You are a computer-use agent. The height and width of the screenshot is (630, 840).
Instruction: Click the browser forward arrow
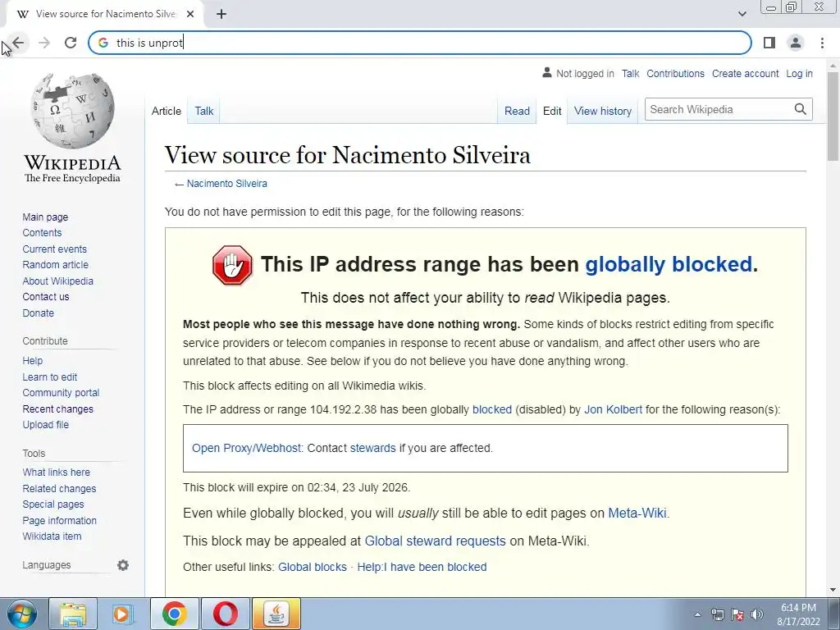[44, 43]
